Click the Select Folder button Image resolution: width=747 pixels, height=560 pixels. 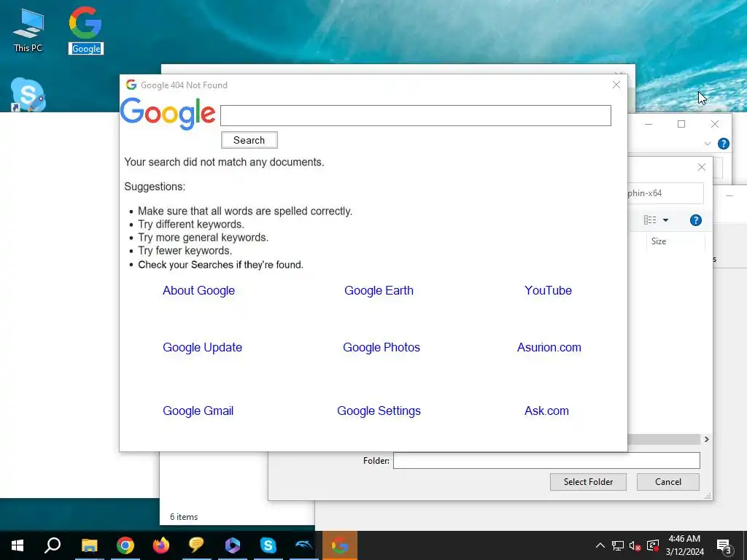588,482
